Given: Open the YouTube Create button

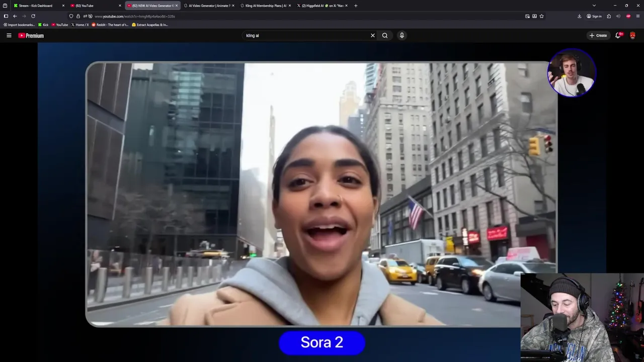Looking at the screenshot, I should coord(598,35).
